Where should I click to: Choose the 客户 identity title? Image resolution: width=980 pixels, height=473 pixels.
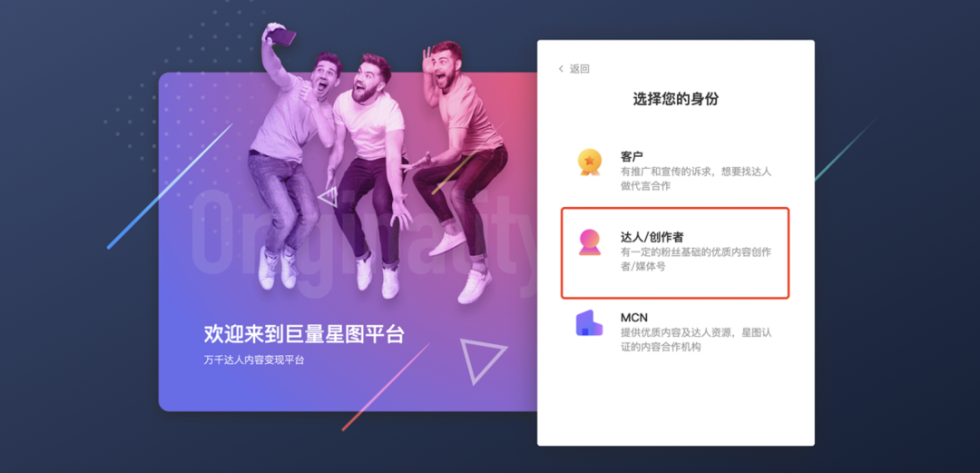point(632,156)
